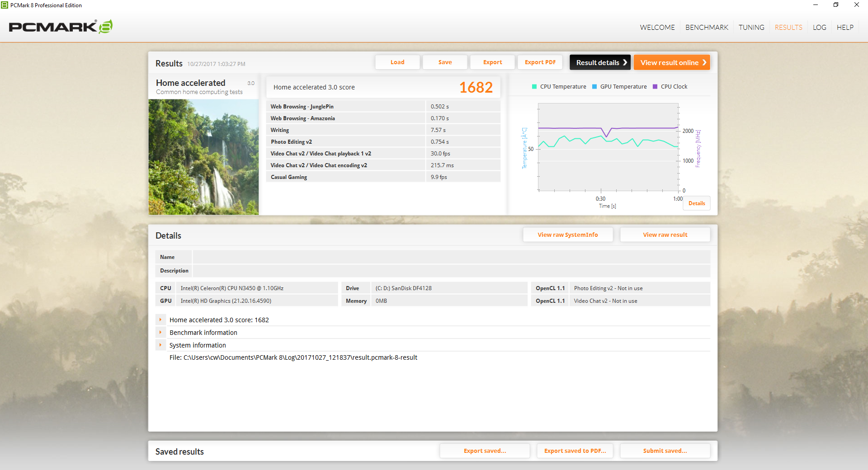Screen dimensions: 868x470
Task: Click the Home accelerated heading
Action: [x=190, y=83]
